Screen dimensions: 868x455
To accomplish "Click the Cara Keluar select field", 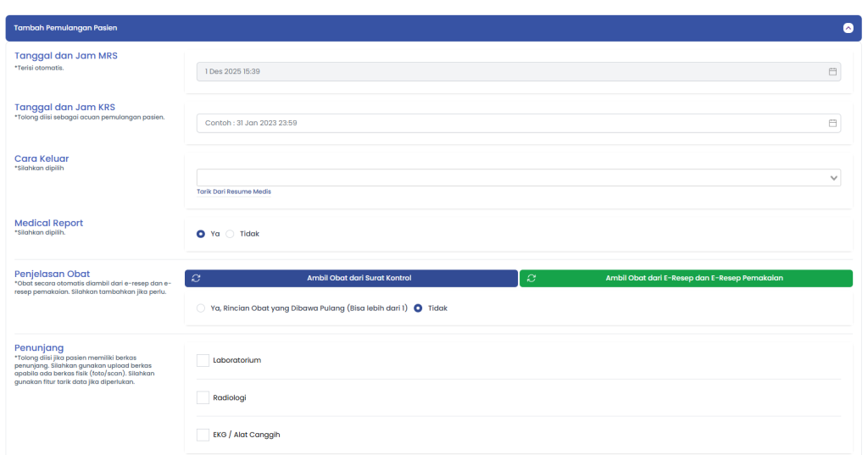I will [x=509, y=178].
